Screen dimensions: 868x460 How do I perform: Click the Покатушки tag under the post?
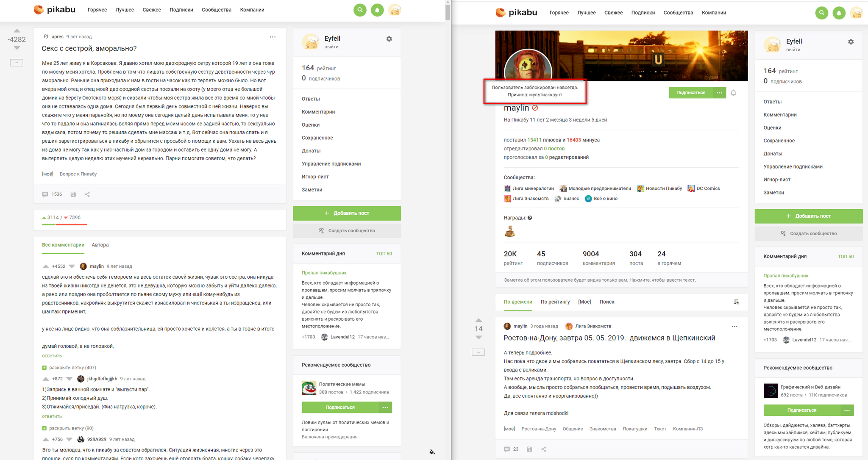pos(635,429)
